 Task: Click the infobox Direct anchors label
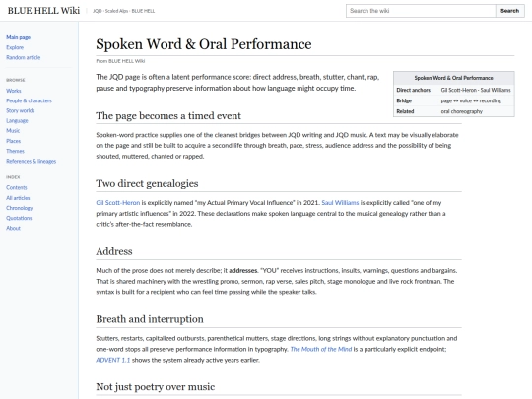413,90
